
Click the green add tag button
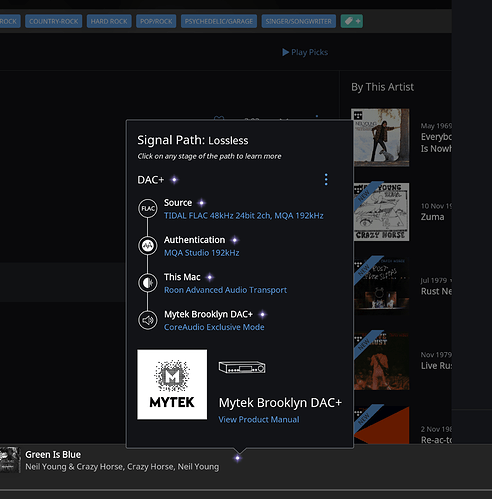click(352, 21)
